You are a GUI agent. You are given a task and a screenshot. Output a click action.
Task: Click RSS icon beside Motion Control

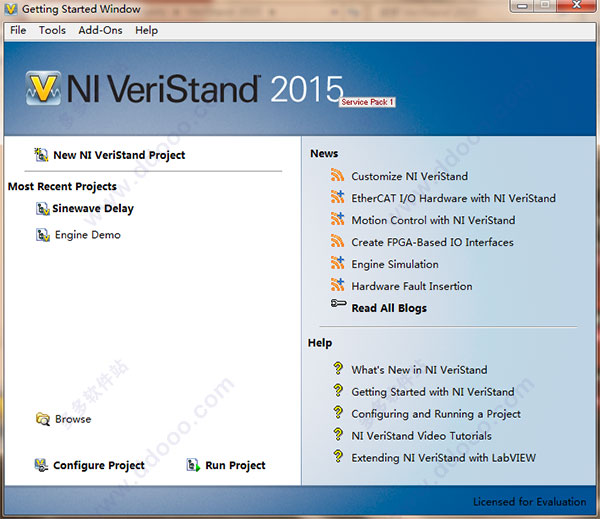338,219
